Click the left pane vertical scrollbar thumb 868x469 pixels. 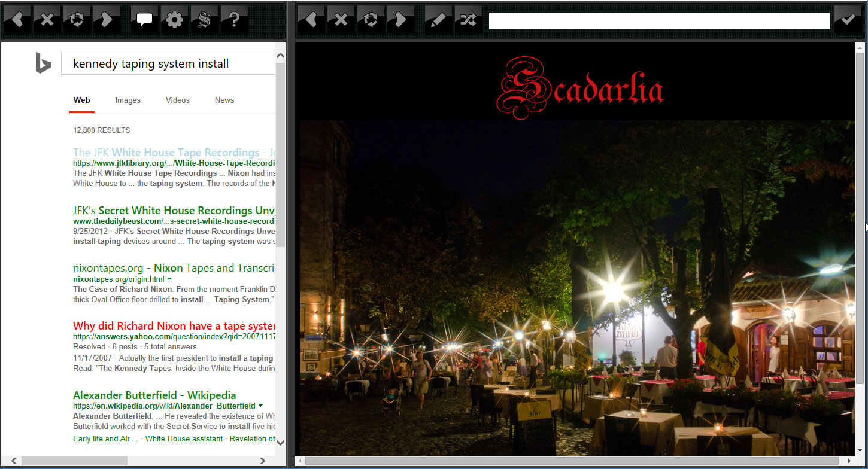pyautogui.click(x=281, y=155)
